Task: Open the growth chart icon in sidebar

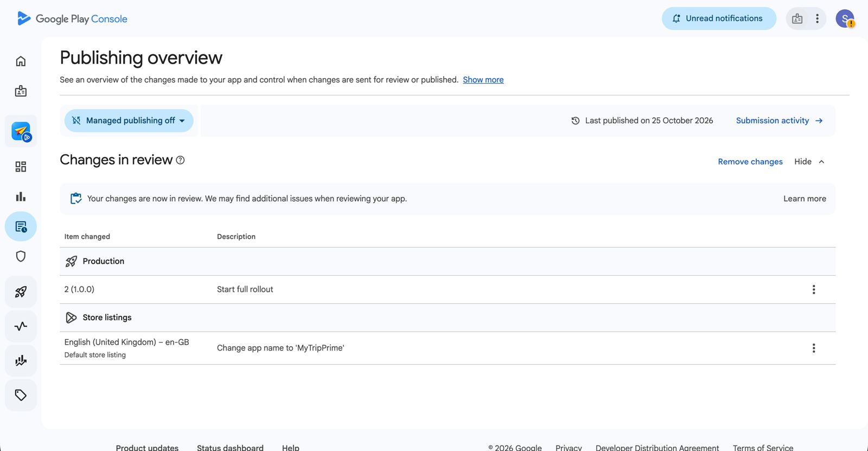Action: pos(21,360)
